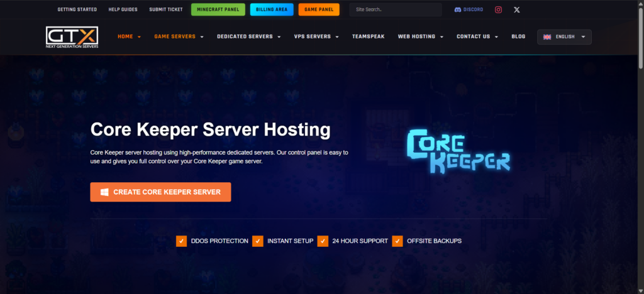Open the Help Guides link

(123, 9)
